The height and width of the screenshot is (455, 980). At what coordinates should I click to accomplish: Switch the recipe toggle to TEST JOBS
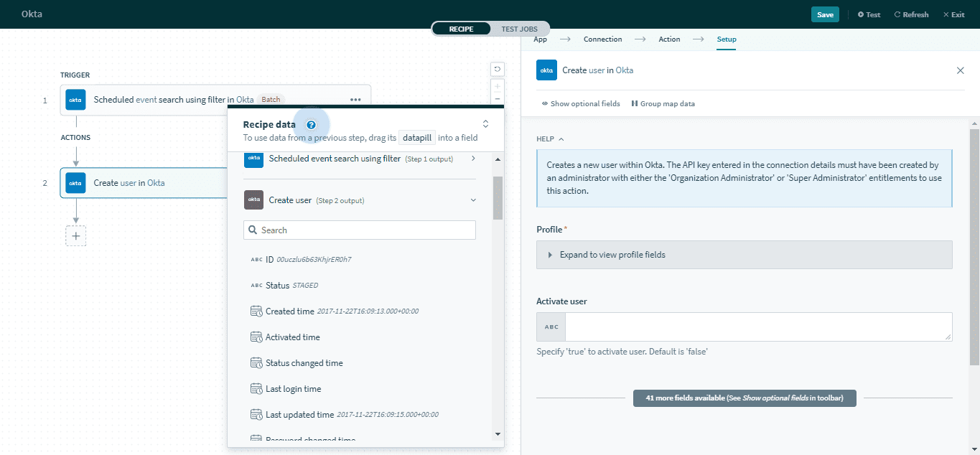coord(520,29)
